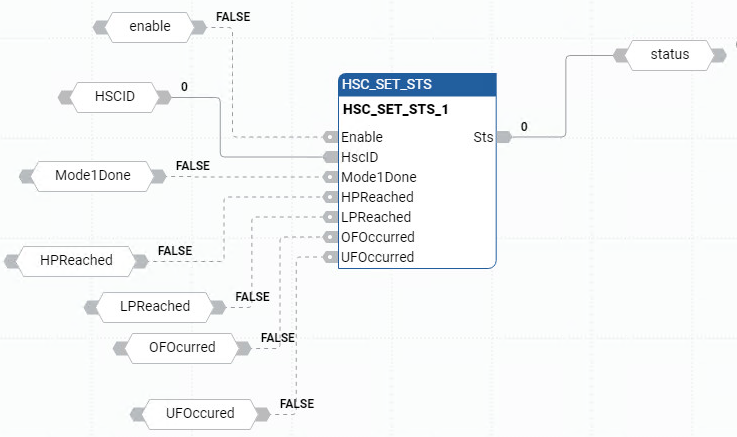Click the HSC_SET_STS block title bar
737x437 pixels.
(x=417, y=84)
